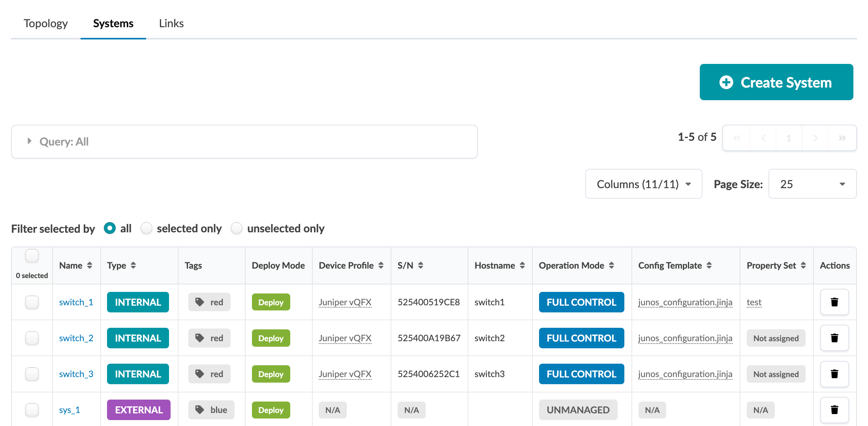Open Page Size 25 dropdown
The image size is (868, 426).
point(812,184)
